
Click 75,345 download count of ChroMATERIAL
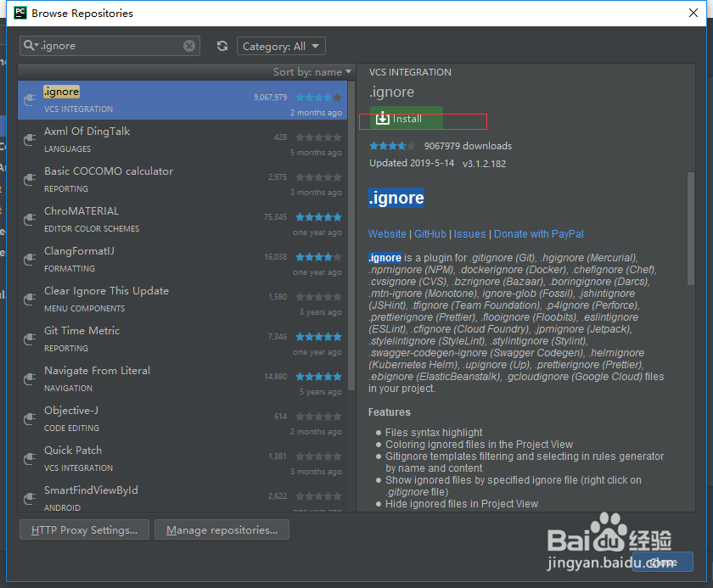(275, 217)
